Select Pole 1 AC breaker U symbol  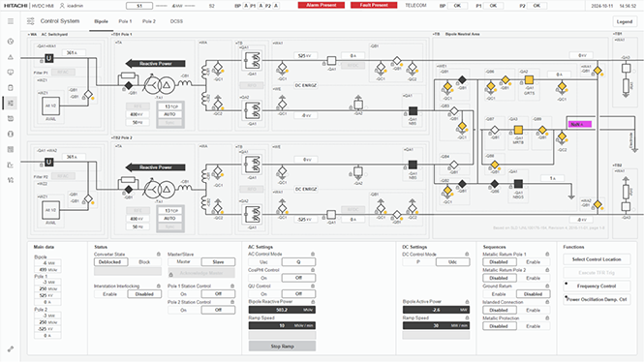pyautogui.click(x=48, y=58)
